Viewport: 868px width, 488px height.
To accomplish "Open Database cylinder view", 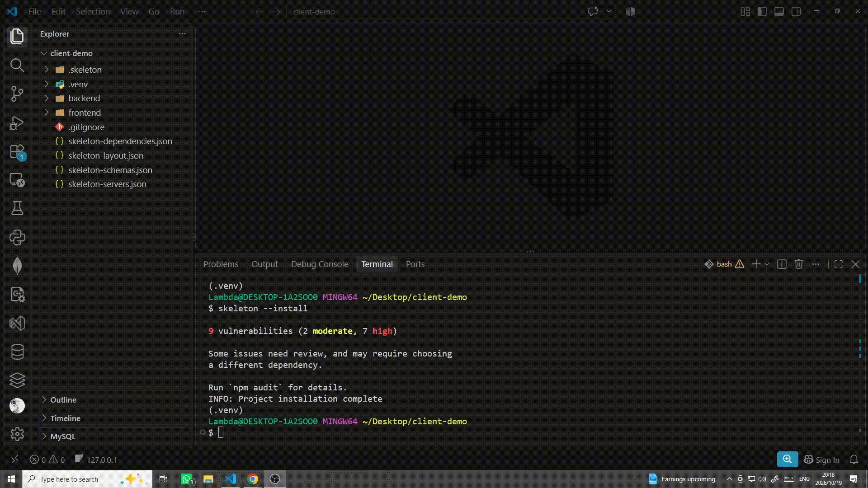I will click(17, 352).
